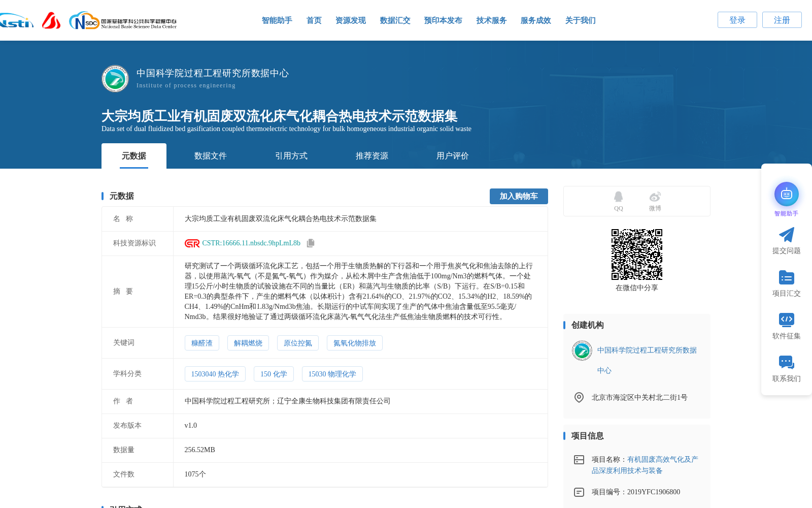Open 技术服务 menu item

pos(492,20)
